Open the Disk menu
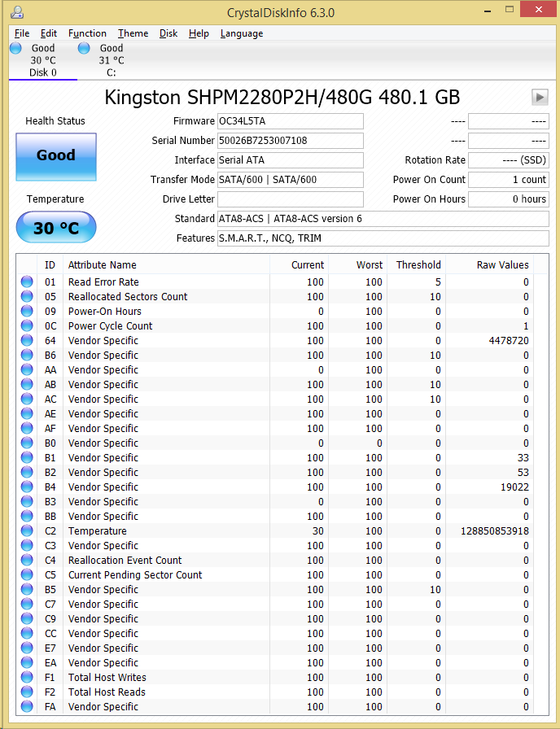Screen dimensions: 560x729 point(168,33)
